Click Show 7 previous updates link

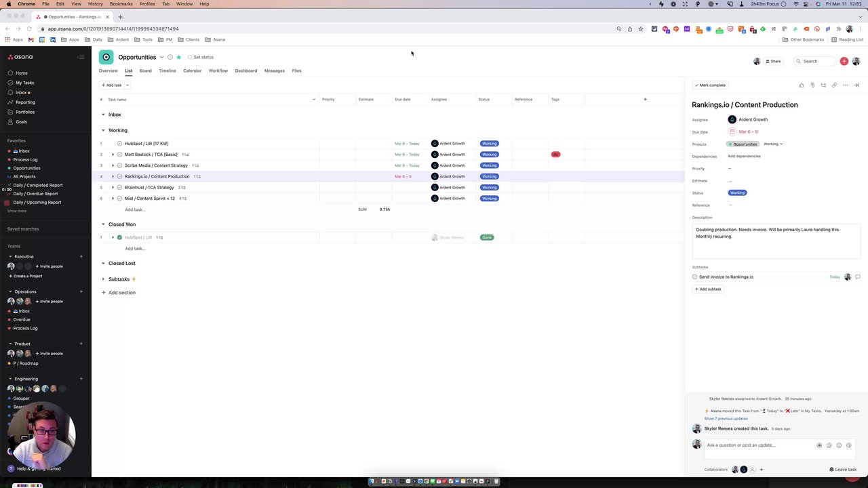coord(726,419)
